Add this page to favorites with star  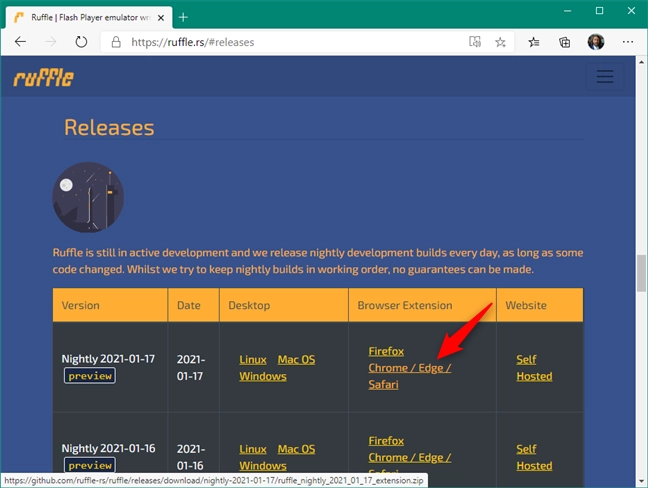500,42
